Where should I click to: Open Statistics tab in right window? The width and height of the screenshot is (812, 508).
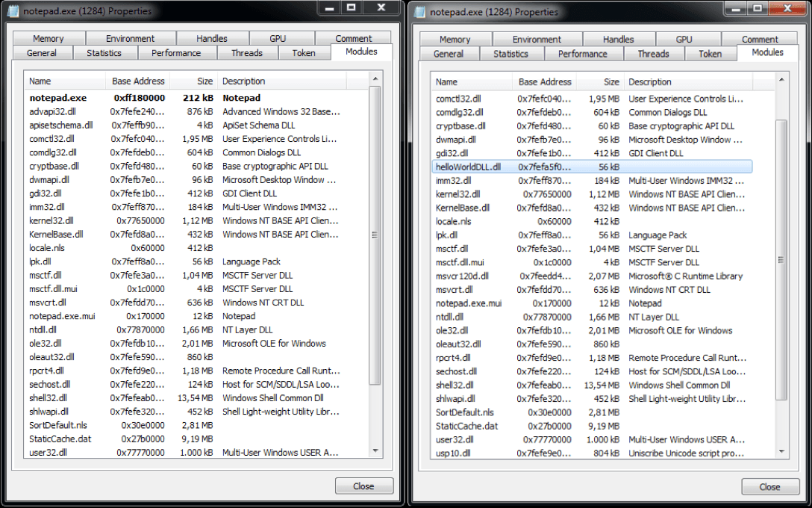510,54
